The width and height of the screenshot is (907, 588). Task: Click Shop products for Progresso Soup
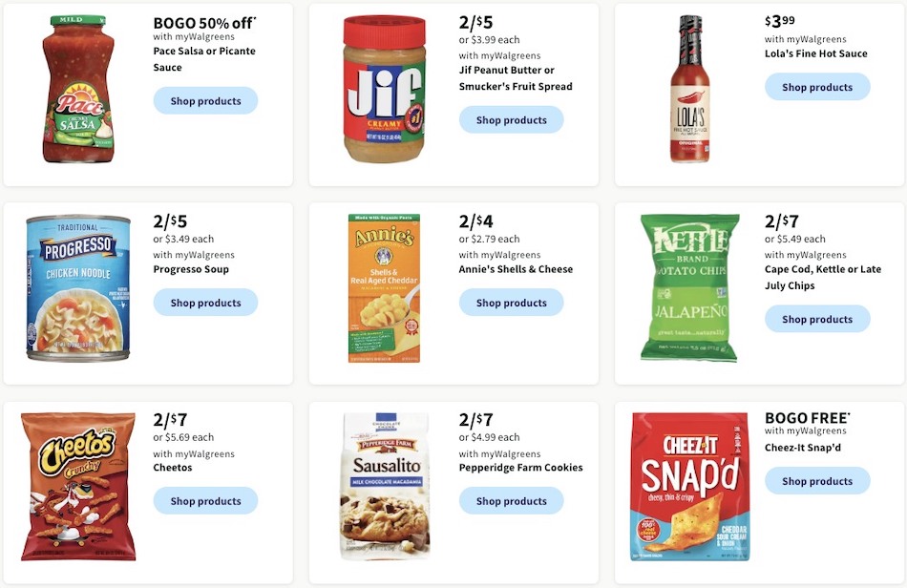click(x=205, y=302)
